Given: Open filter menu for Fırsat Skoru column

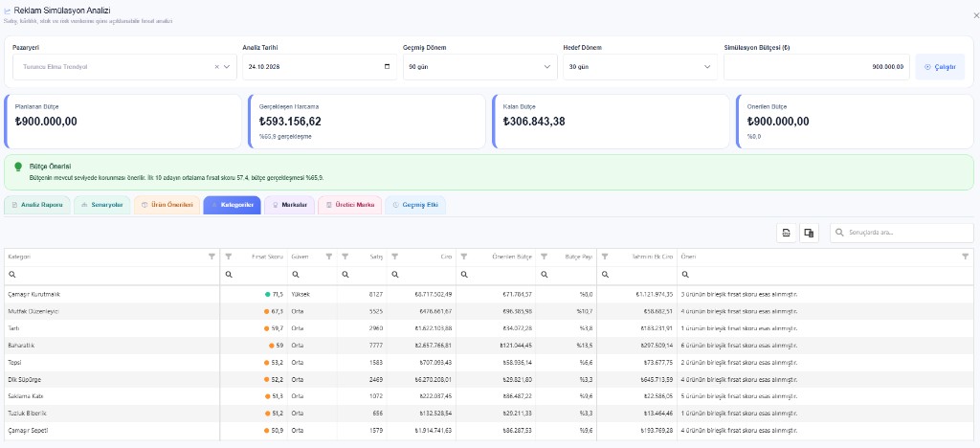Looking at the screenshot, I should coord(229,257).
